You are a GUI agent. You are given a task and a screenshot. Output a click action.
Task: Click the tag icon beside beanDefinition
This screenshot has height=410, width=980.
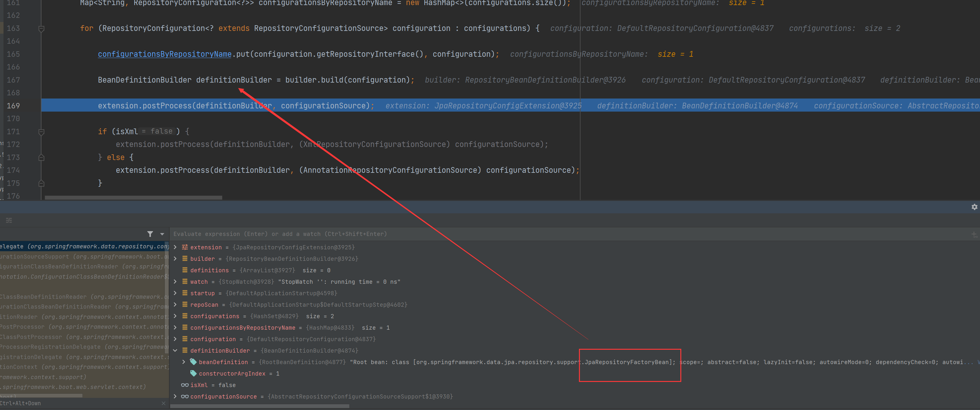point(193,362)
